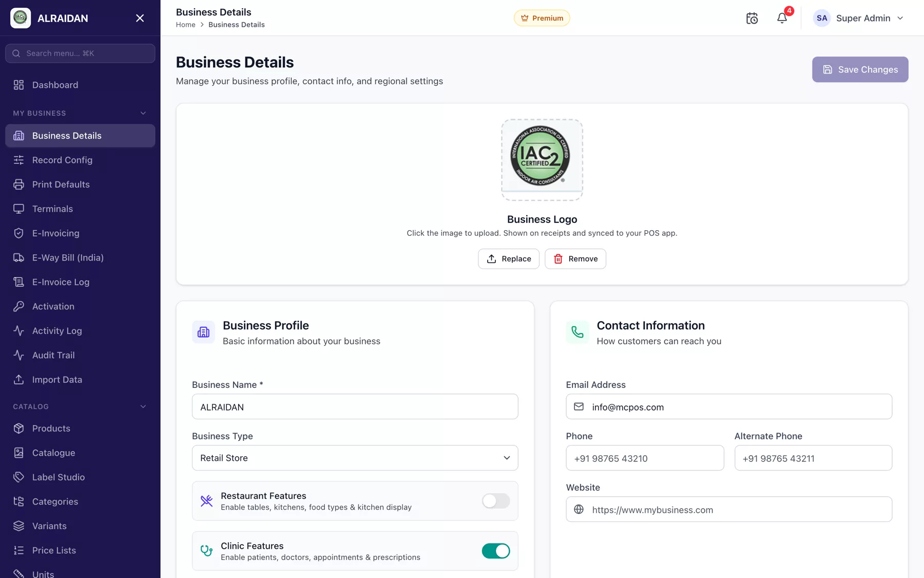Click the Email Address field
This screenshot has height=578, width=924.
click(729, 407)
